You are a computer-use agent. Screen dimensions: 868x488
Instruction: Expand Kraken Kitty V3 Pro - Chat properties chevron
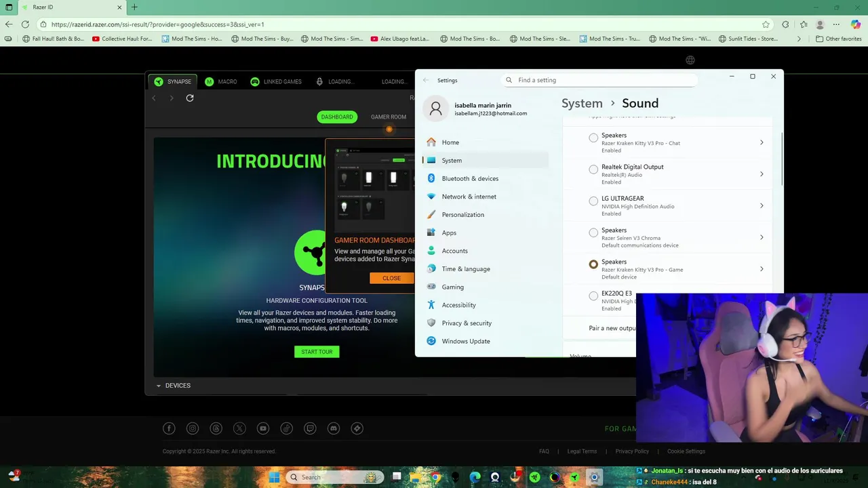coord(762,142)
